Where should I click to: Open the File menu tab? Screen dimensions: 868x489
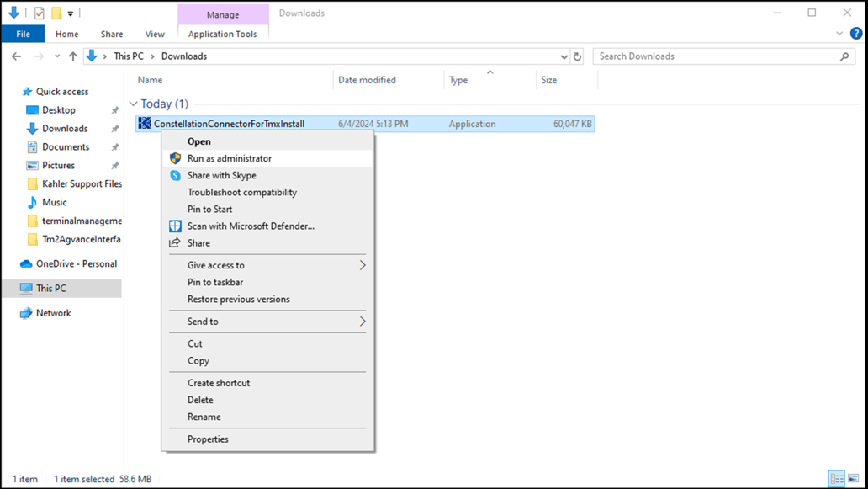[23, 34]
